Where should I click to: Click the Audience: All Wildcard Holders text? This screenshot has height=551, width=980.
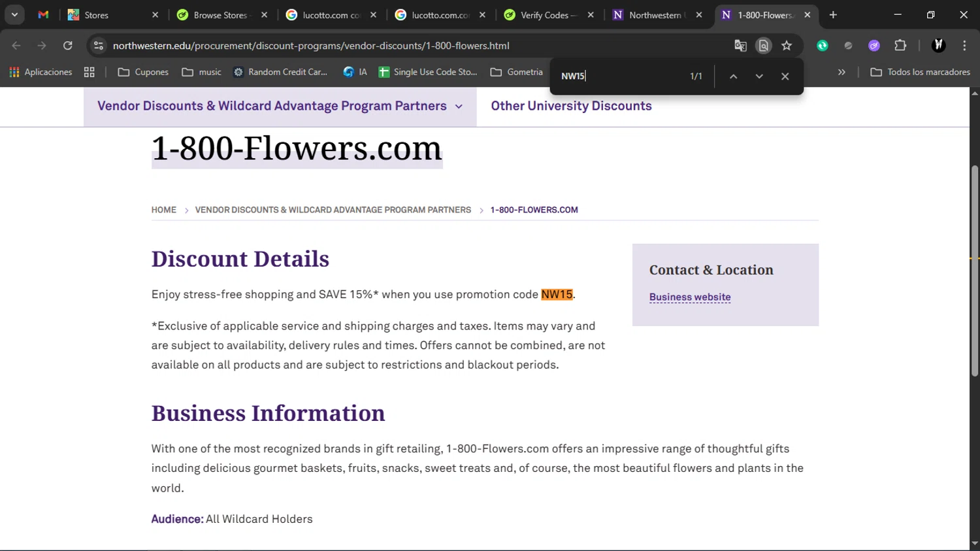pyautogui.click(x=232, y=519)
